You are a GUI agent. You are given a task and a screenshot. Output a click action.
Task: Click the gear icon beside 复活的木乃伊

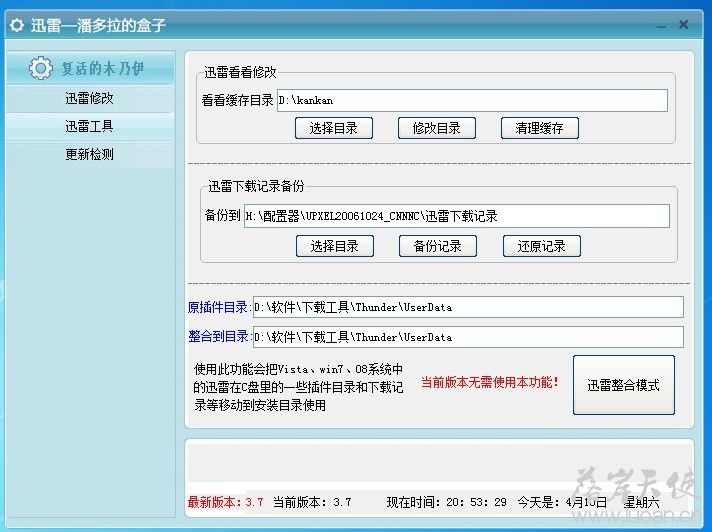pos(41,68)
